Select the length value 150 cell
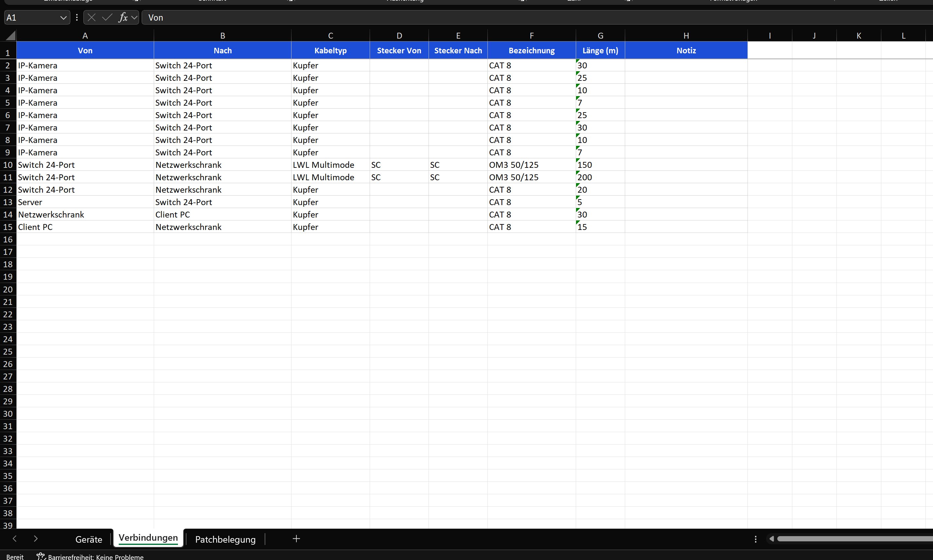The image size is (933, 560). (601, 165)
